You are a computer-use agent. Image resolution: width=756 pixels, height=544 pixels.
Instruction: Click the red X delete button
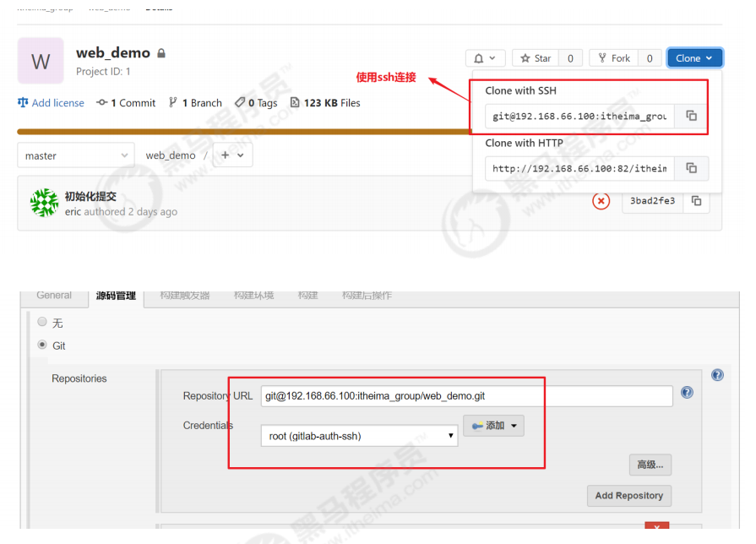coord(656,525)
